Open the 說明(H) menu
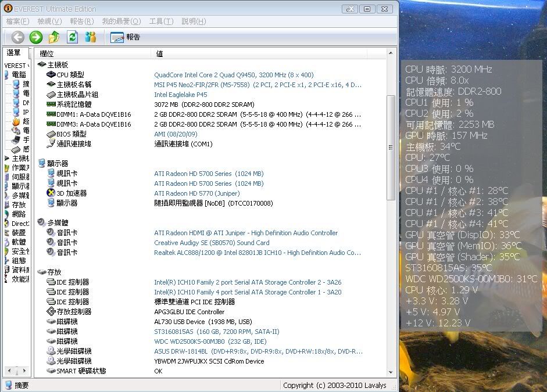Viewport: 547px width, 392px height. click(x=194, y=21)
